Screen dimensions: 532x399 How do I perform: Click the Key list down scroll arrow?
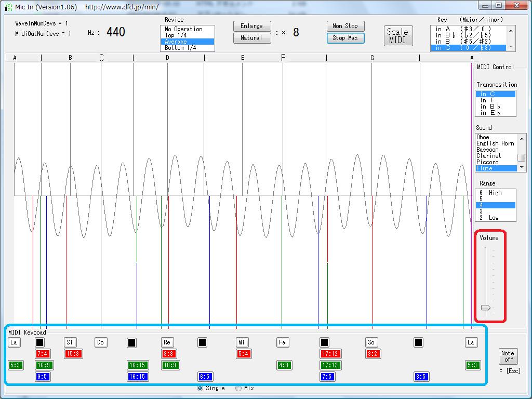point(511,47)
